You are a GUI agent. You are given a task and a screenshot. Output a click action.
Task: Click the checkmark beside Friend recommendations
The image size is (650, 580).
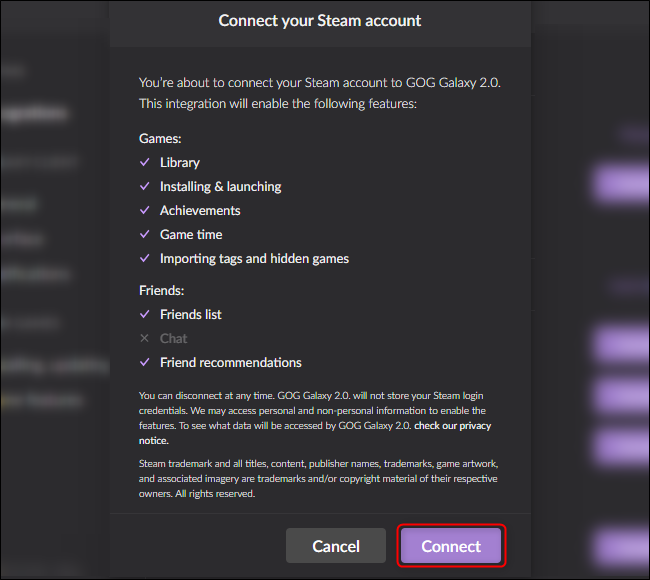144,363
